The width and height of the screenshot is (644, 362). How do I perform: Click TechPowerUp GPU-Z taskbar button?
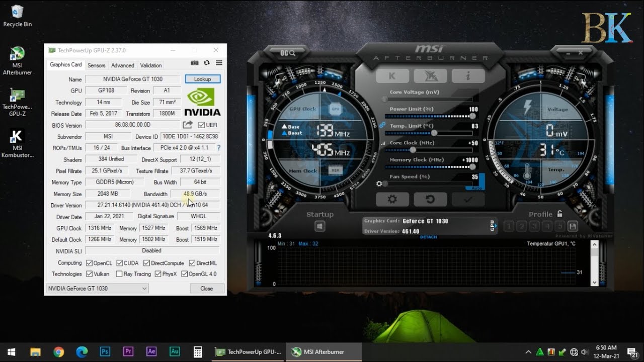(249, 352)
